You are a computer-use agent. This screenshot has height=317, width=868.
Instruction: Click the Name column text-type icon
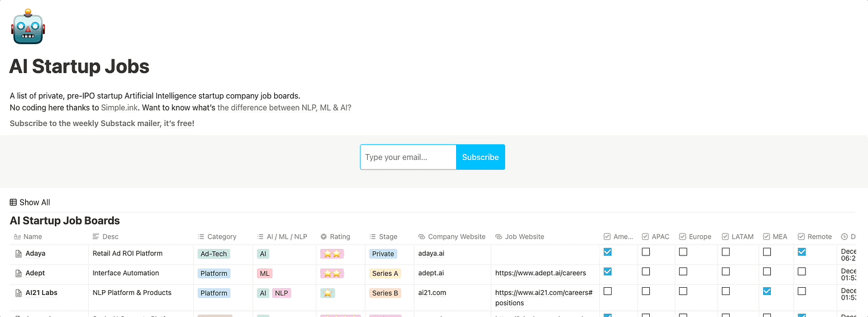tap(17, 237)
